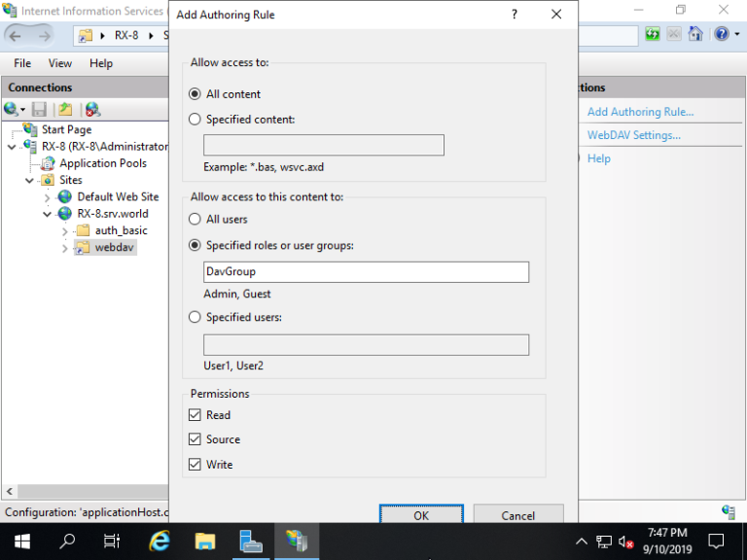
Task: Click the Home icon in top-right toolbar
Action: (x=695, y=34)
